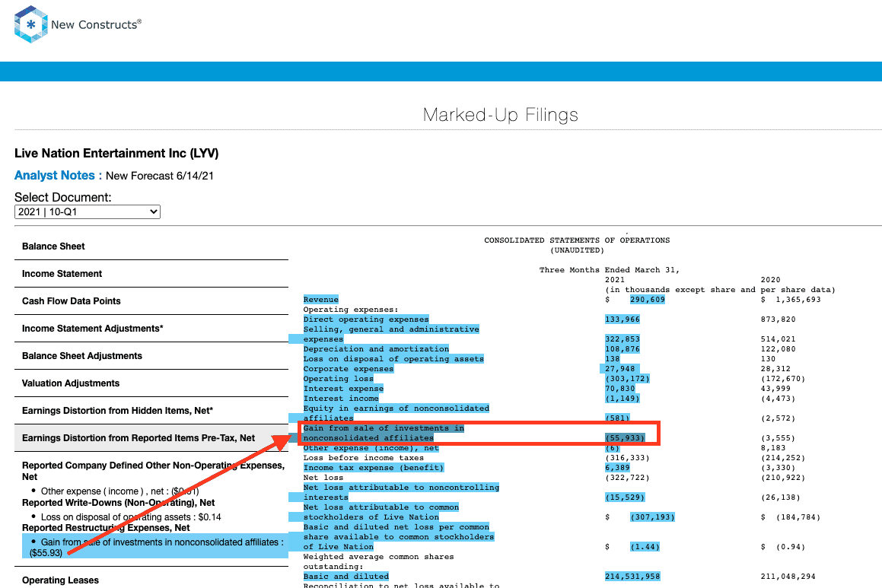Click the value 322,853
This screenshot has height=588, width=882.
[622, 339]
